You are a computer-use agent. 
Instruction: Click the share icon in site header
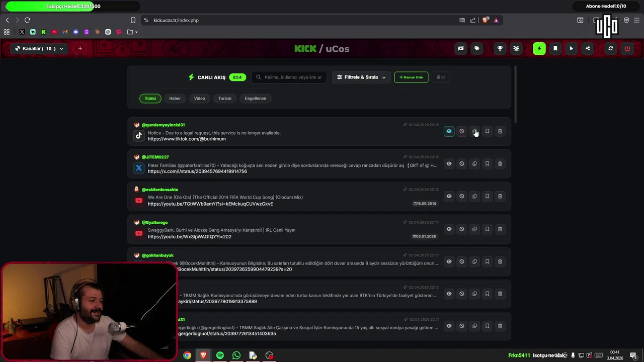coord(587,49)
